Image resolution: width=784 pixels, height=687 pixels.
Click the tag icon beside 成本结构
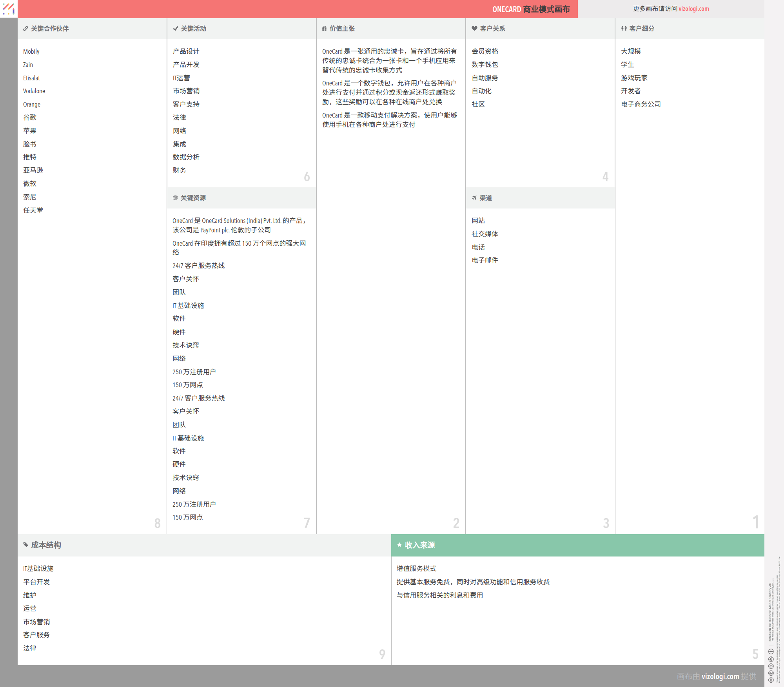coord(26,545)
